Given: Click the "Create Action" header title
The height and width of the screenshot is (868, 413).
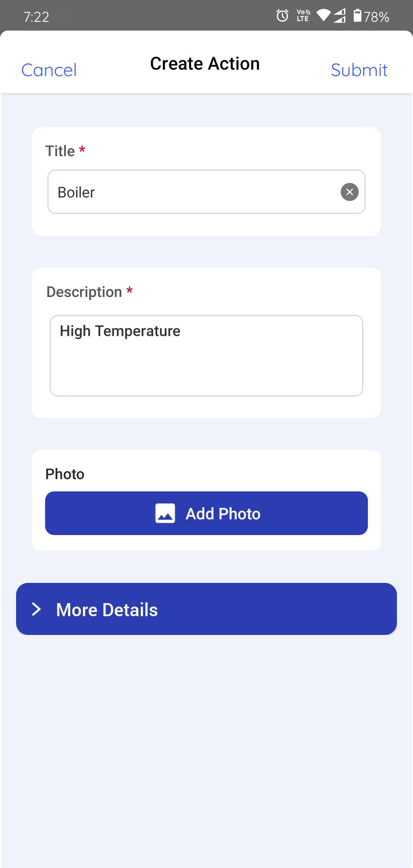Looking at the screenshot, I should (x=205, y=64).
